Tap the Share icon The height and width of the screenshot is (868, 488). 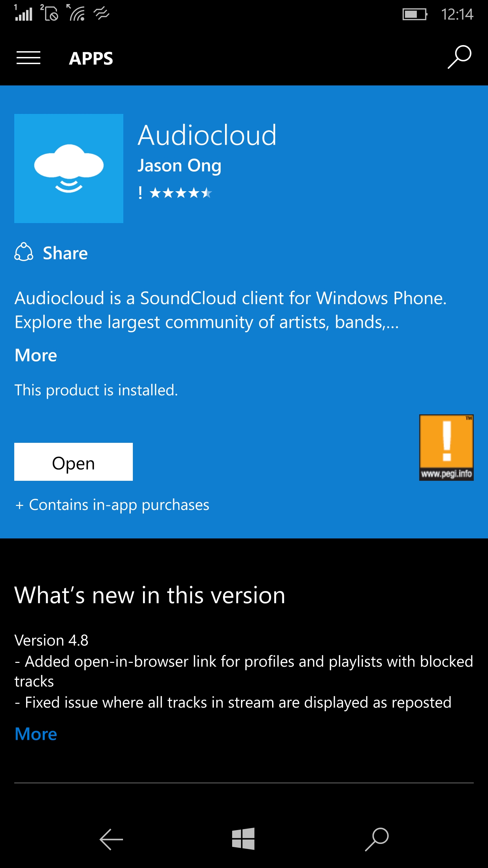click(24, 252)
